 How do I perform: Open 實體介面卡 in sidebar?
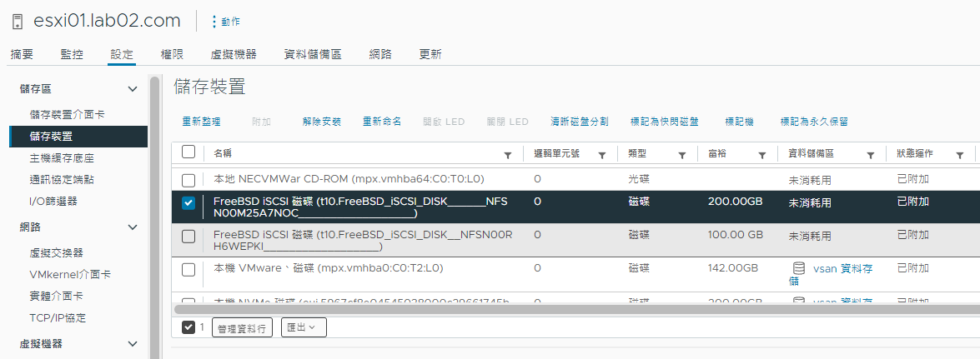point(56,296)
